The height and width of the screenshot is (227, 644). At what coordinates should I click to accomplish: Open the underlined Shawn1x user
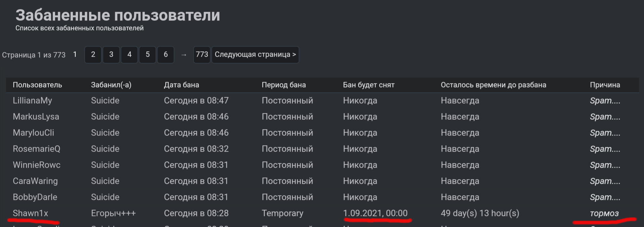pyautogui.click(x=31, y=213)
